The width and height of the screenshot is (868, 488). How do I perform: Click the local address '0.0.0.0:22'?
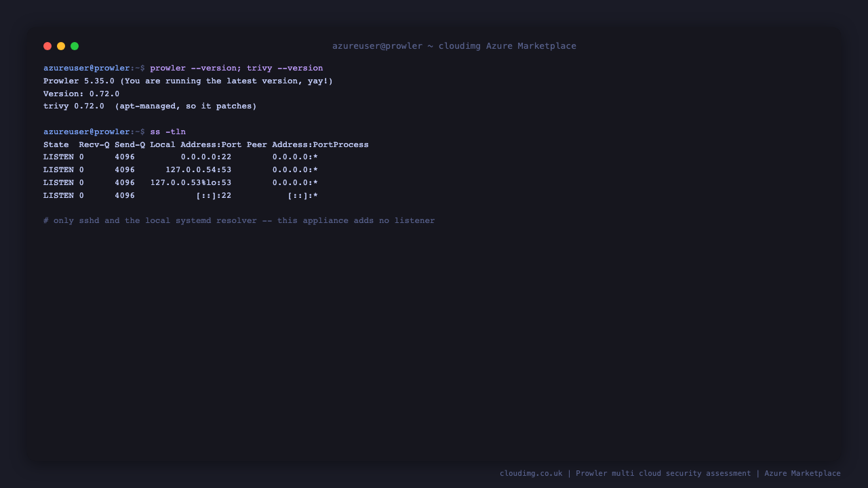pyautogui.click(x=206, y=157)
